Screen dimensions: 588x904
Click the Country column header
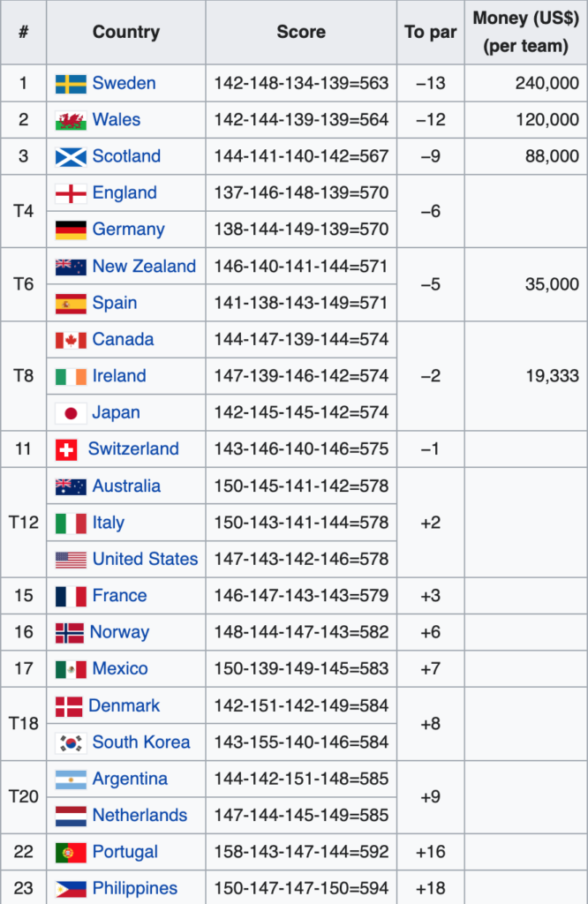(x=126, y=33)
